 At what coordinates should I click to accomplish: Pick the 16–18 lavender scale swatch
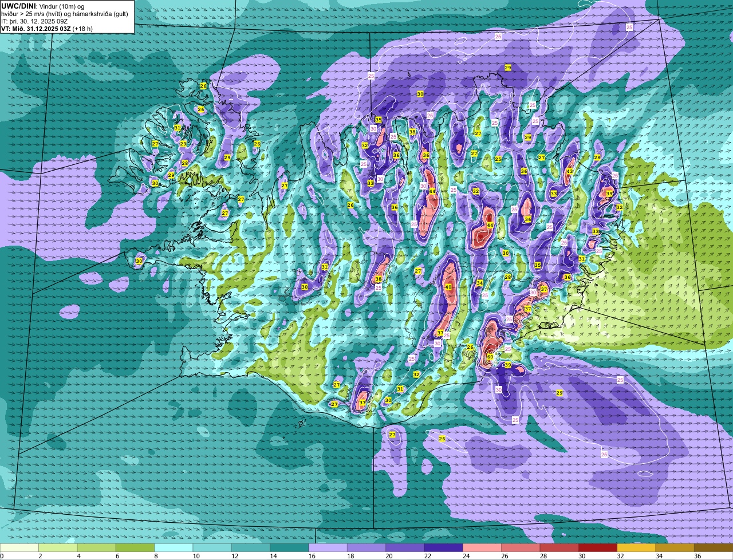point(328,547)
